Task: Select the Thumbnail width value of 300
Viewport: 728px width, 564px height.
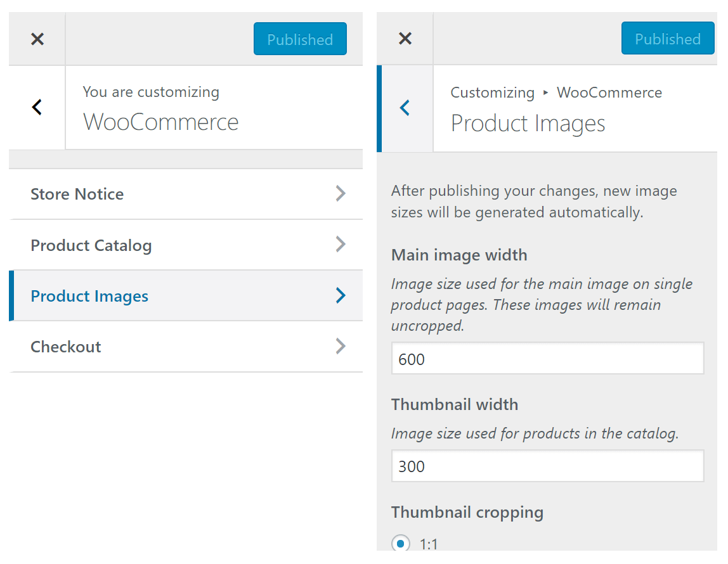Action: [x=547, y=466]
